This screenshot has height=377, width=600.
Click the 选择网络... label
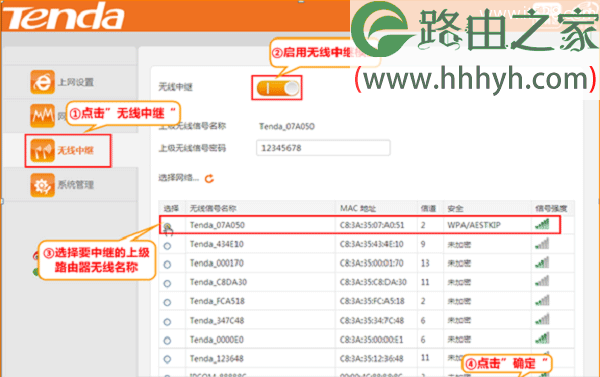click(179, 178)
